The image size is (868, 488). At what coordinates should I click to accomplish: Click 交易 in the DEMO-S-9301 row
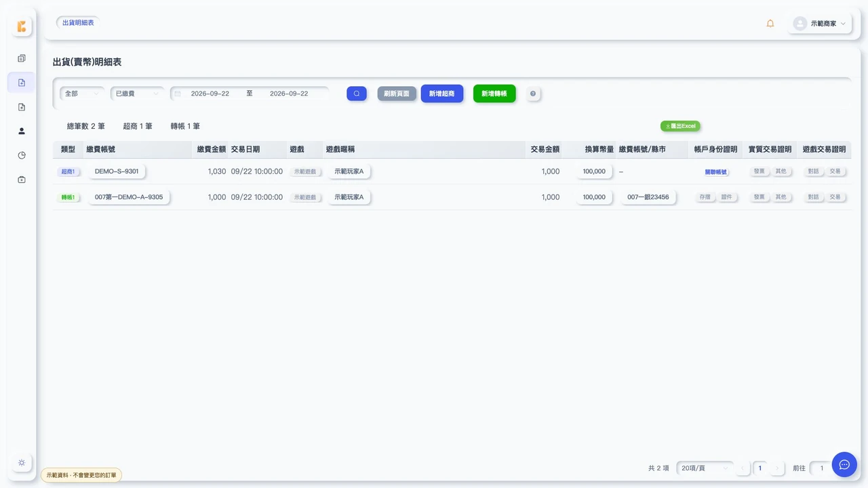(835, 171)
